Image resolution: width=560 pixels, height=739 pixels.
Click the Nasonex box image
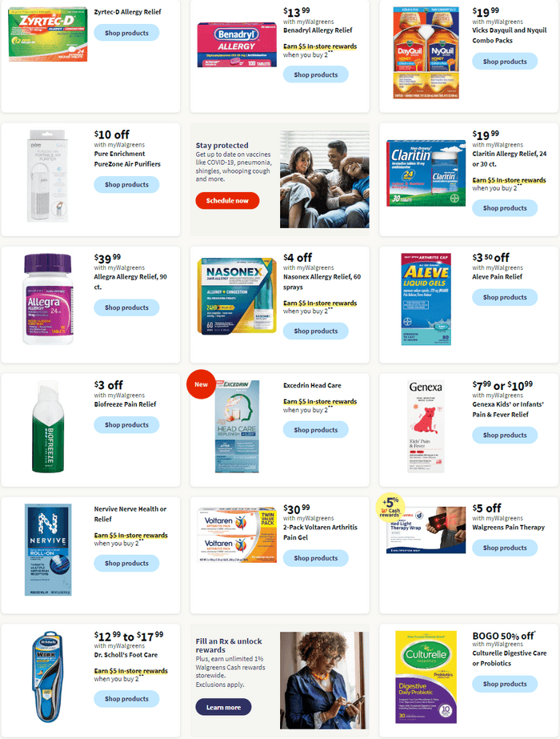237,296
